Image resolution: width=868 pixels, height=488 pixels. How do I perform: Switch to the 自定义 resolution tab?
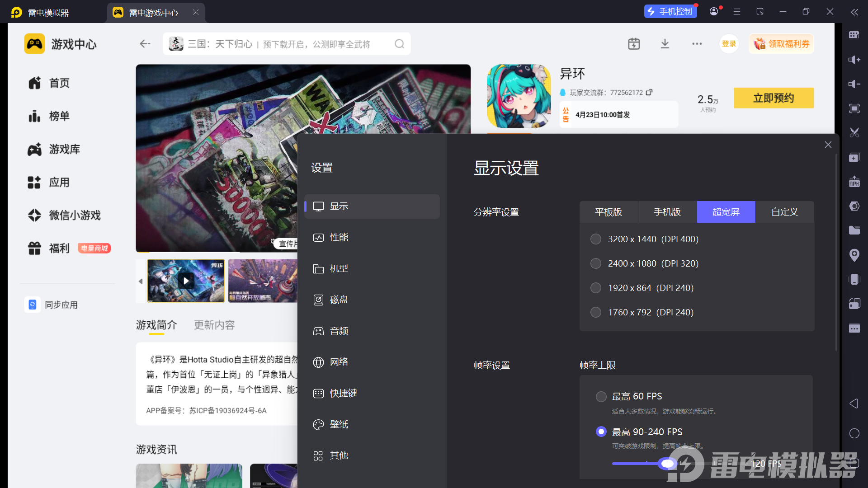tap(785, 212)
